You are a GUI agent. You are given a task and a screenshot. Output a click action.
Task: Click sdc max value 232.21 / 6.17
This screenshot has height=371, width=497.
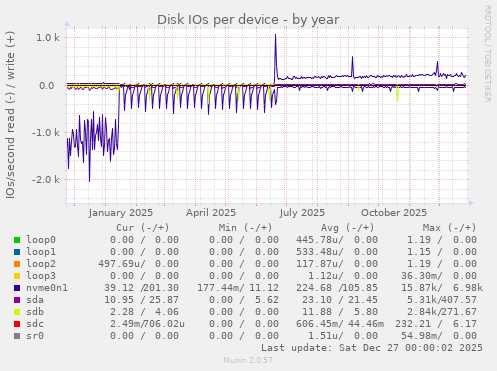point(436,324)
